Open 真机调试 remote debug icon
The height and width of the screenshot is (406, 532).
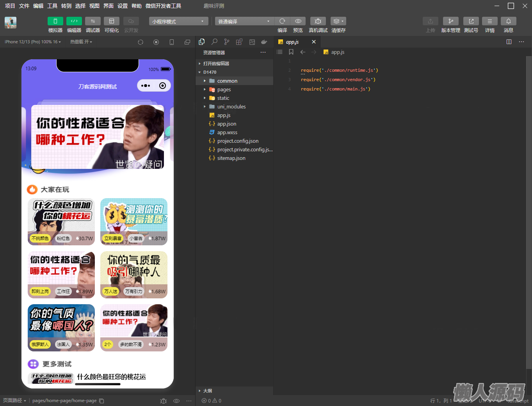(318, 21)
